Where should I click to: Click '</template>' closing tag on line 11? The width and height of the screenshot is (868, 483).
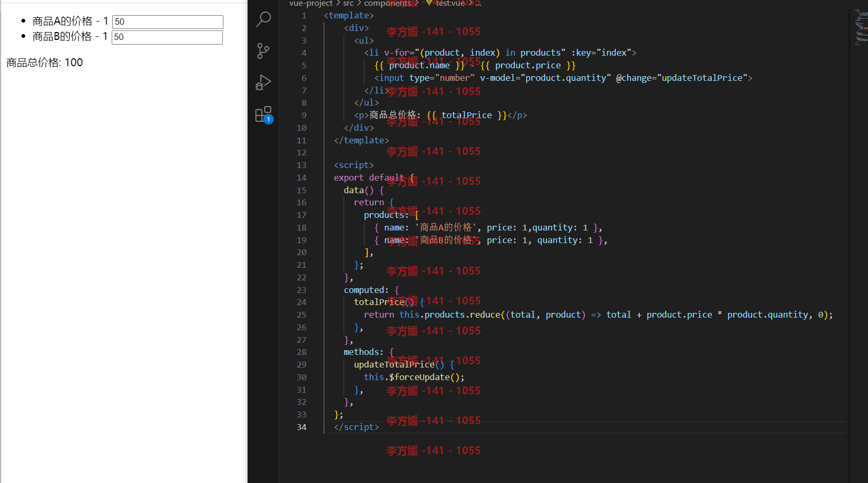click(361, 141)
